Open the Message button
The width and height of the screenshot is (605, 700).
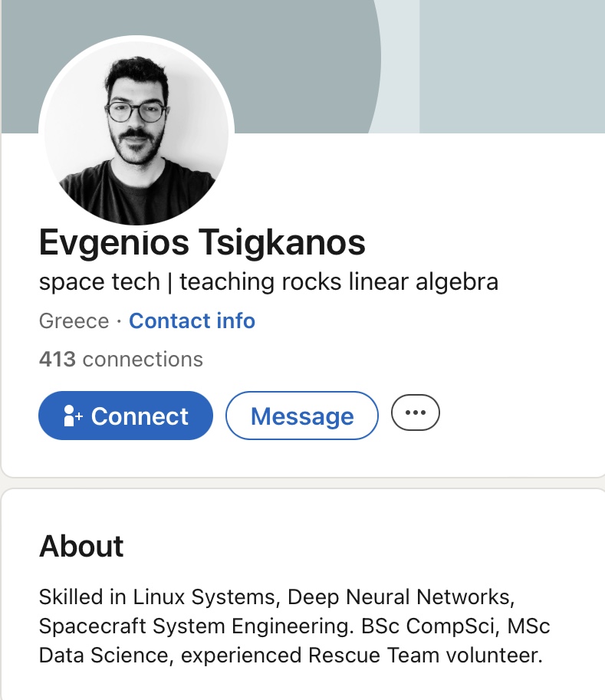point(302,416)
